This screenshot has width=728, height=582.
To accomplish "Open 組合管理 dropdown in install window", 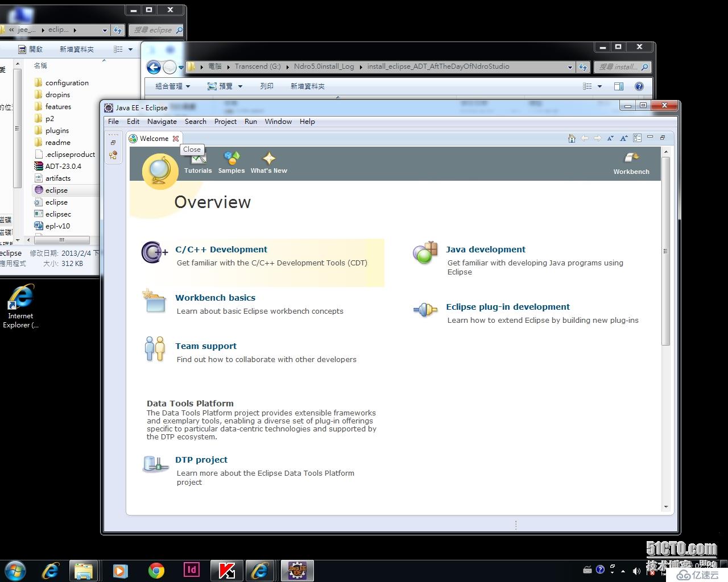I will tap(172, 86).
